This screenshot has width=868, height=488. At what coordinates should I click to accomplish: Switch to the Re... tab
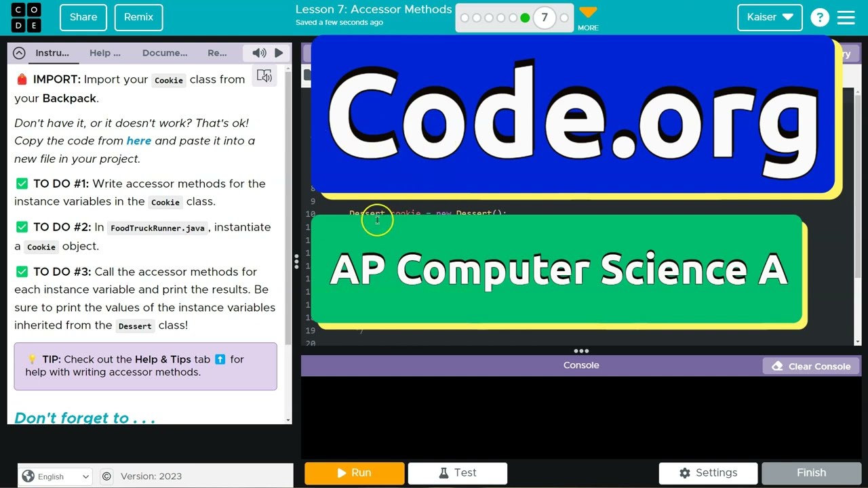(217, 53)
